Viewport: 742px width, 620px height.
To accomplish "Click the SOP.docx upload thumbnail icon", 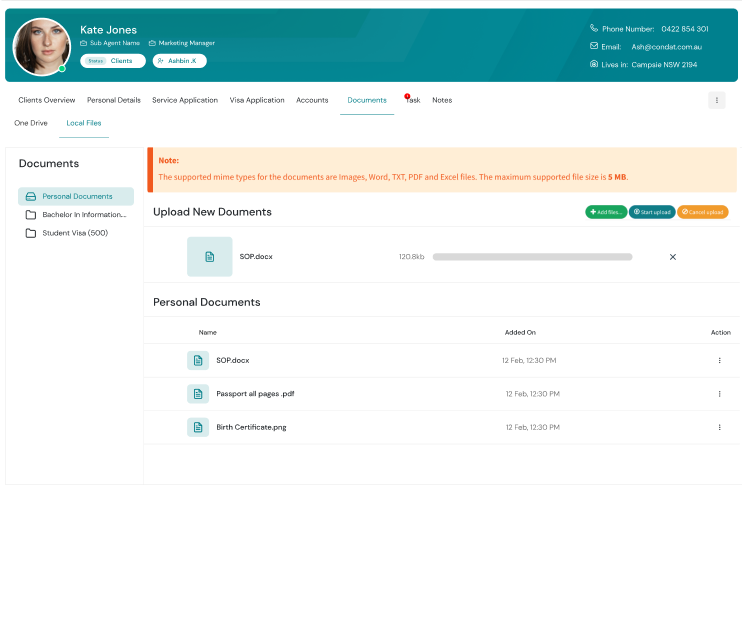I will pos(209,257).
